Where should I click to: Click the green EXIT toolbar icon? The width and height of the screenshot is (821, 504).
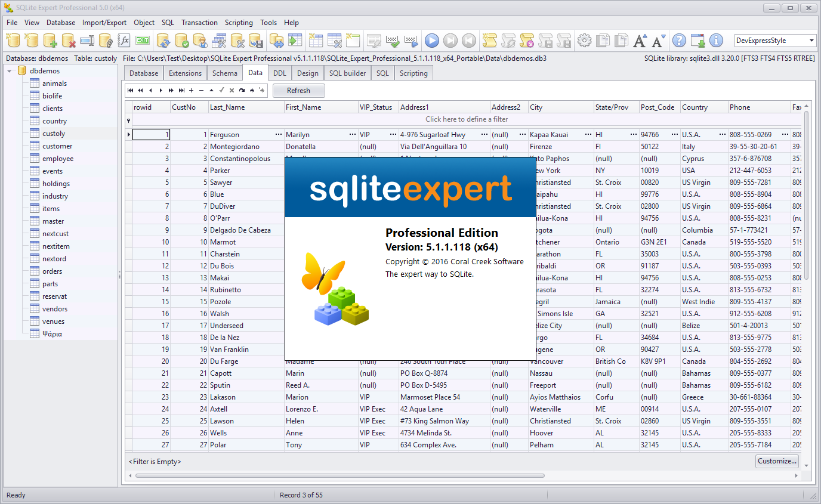point(143,41)
